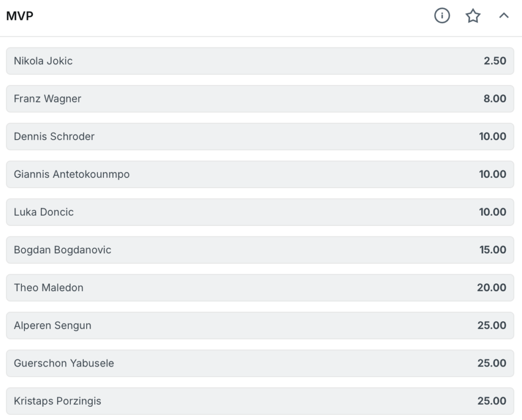This screenshot has height=420, width=522.
Task: Click the 8.00 odds for Wagner
Action: 494,98
